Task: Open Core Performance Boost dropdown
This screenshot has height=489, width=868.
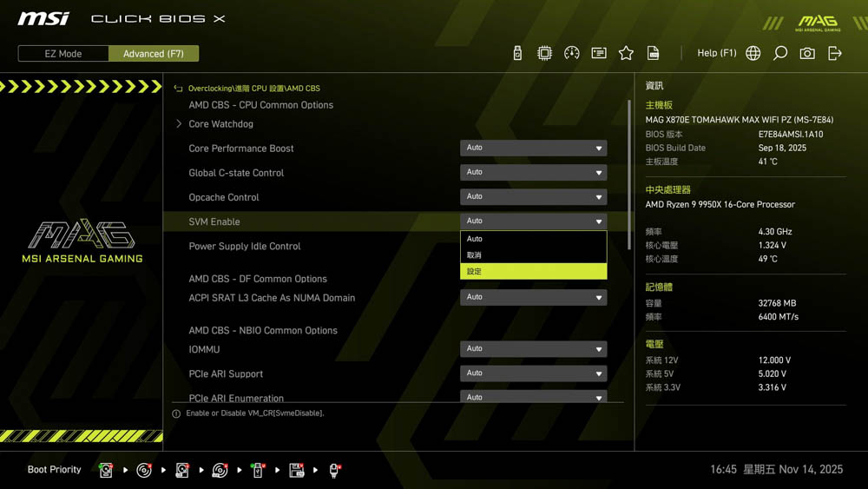Action: pos(533,149)
